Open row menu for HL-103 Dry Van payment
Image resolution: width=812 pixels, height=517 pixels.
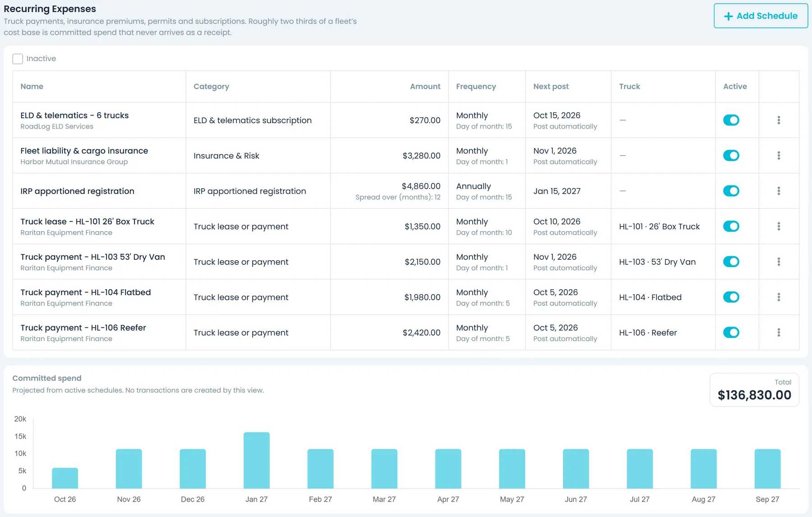779,262
